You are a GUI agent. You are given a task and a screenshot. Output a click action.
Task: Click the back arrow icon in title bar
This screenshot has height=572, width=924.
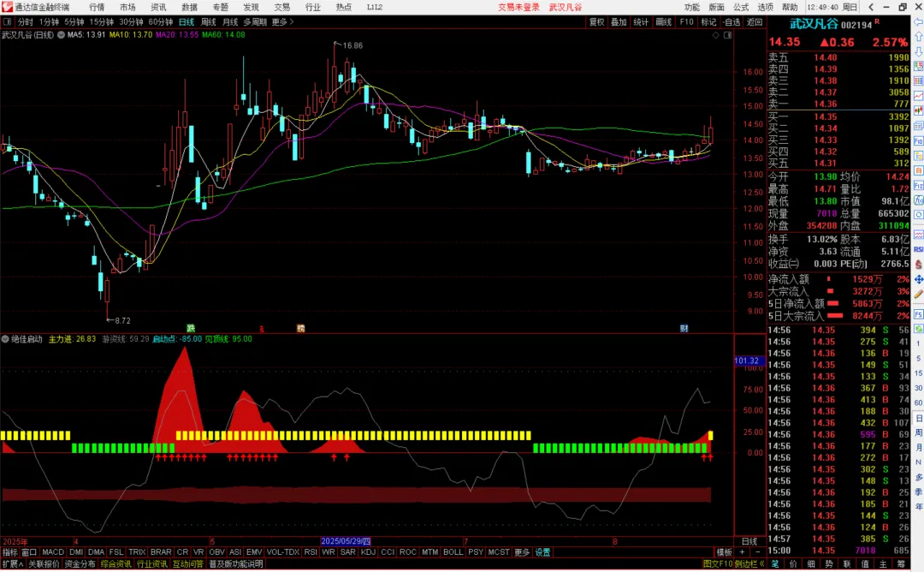[872, 7]
